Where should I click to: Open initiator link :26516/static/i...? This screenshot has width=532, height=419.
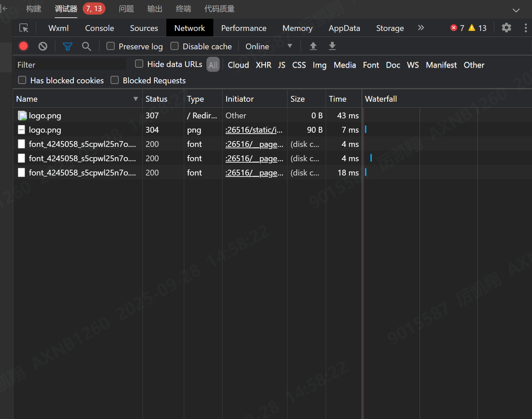point(254,130)
